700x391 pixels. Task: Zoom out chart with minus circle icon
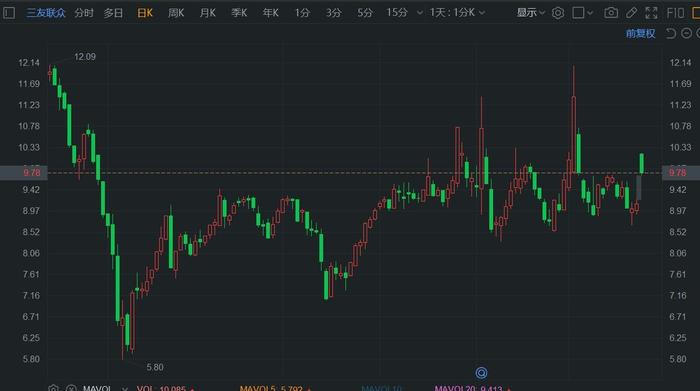[687, 33]
